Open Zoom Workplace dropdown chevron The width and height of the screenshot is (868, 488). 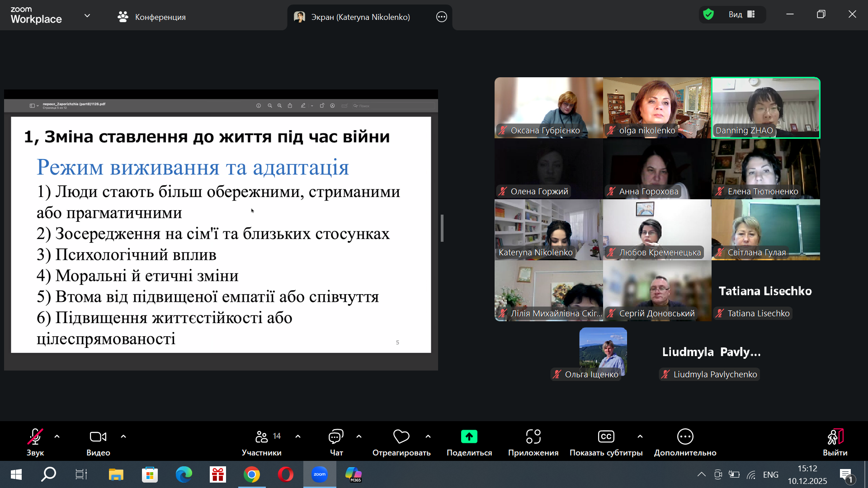tap(87, 16)
